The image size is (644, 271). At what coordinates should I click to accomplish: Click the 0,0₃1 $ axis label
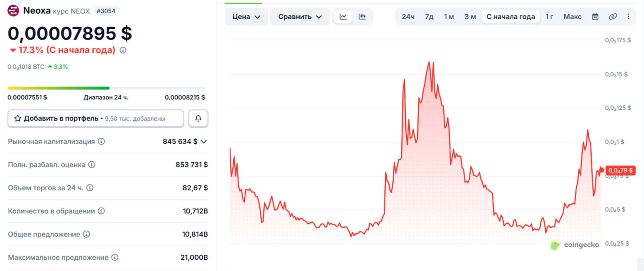pos(615,142)
